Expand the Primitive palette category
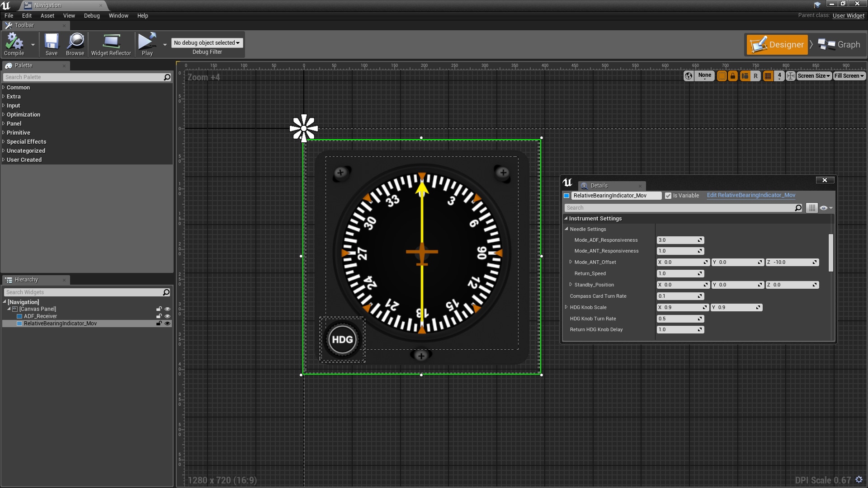 coord(4,133)
